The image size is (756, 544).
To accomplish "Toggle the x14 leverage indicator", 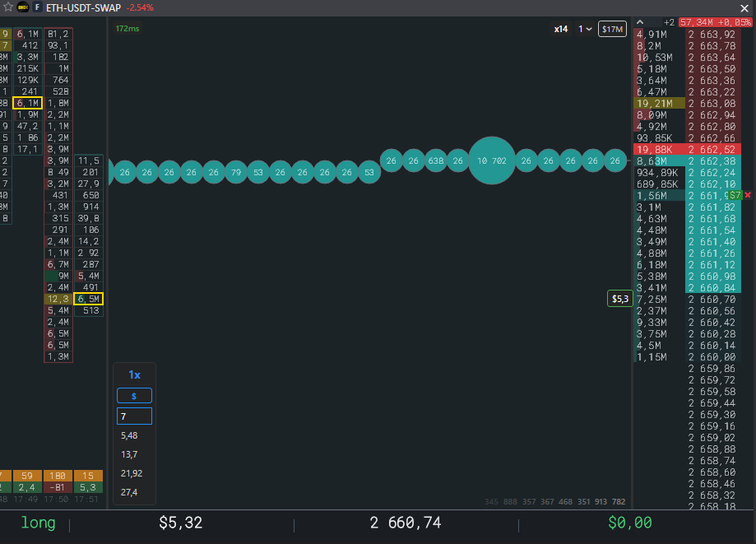I will 561,29.
